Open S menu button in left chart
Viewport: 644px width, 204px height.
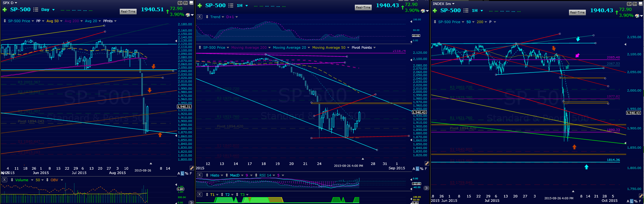tap(180, 3)
